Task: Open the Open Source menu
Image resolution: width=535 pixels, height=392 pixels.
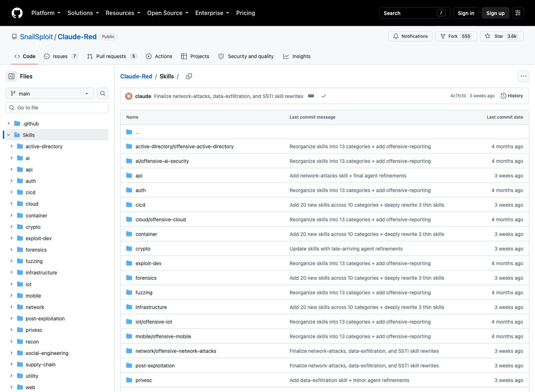Action: [x=168, y=13]
